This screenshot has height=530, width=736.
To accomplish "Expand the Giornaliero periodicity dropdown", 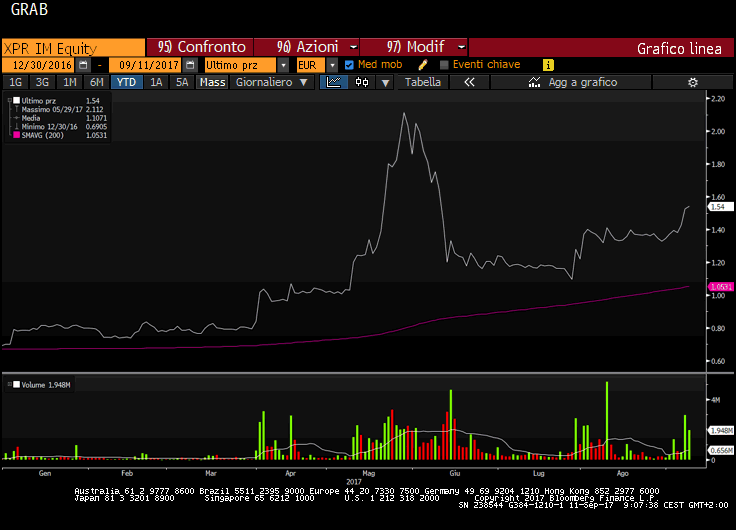I will 271,83.
